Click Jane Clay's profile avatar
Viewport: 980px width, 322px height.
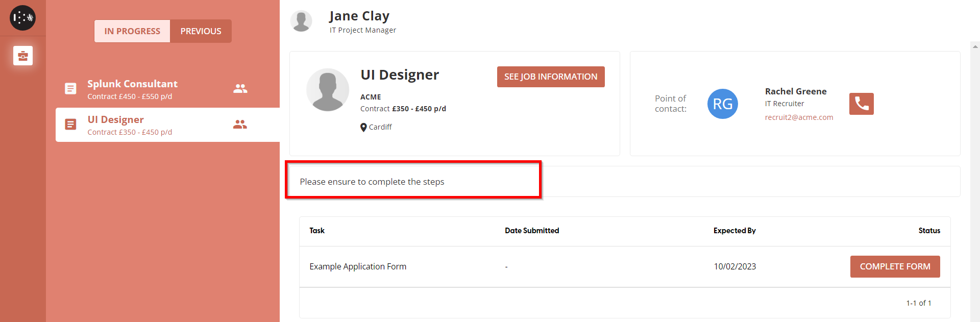(301, 21)
